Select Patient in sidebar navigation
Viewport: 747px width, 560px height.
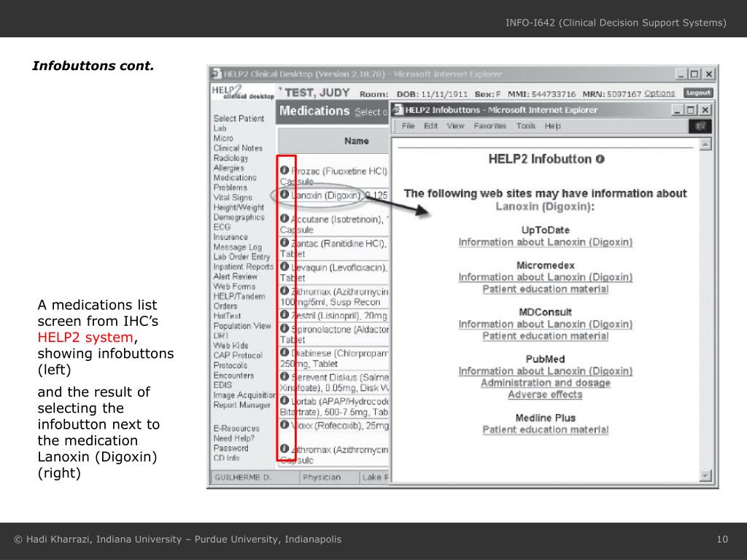(x=239, y=119)
